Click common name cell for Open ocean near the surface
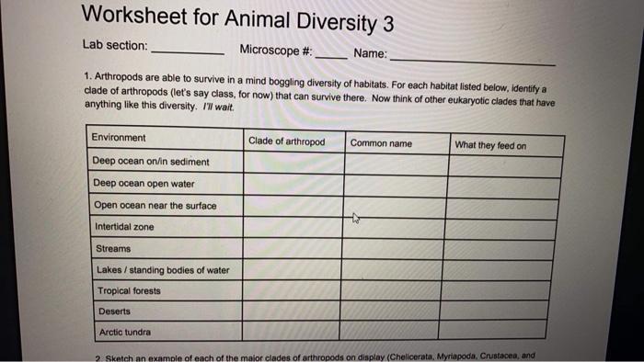Viewport: 644px width, 362px height. point(395,208)
